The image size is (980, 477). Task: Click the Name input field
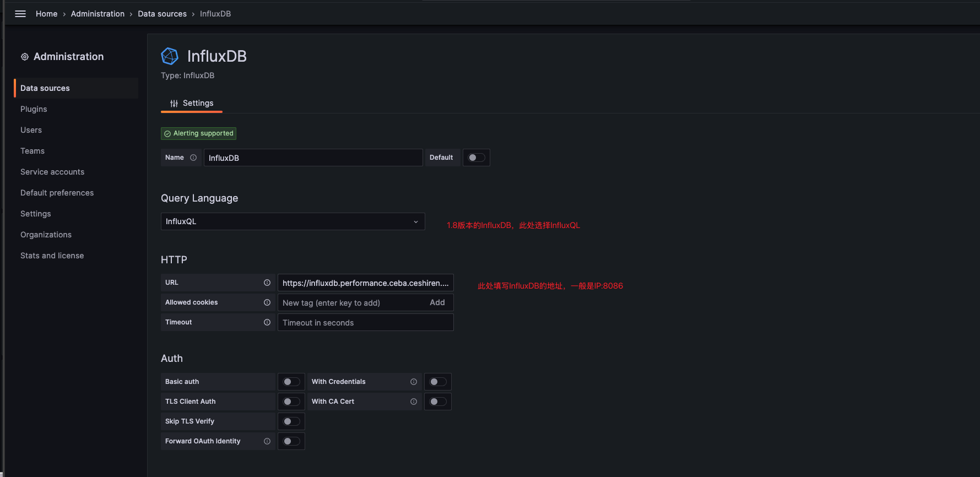click(313, 158)
